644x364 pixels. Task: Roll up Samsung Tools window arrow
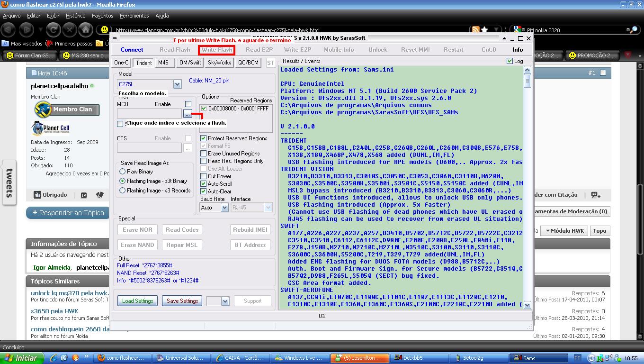coord(504,38)
